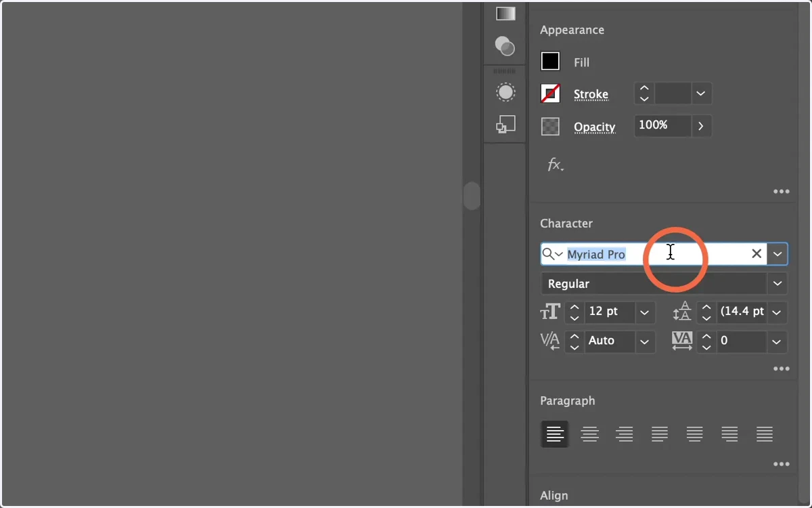Select Justify with last line centered
Screen dimensions: 812x508
695,434
